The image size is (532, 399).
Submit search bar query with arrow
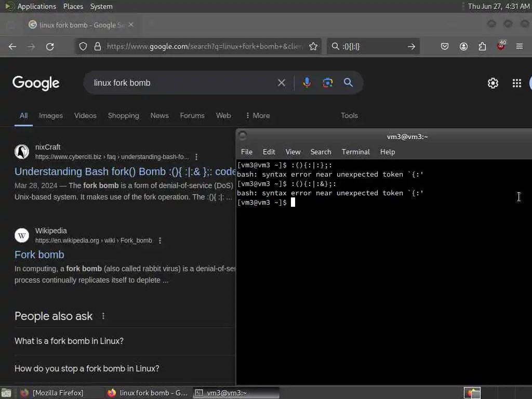(x=411, y=46)
